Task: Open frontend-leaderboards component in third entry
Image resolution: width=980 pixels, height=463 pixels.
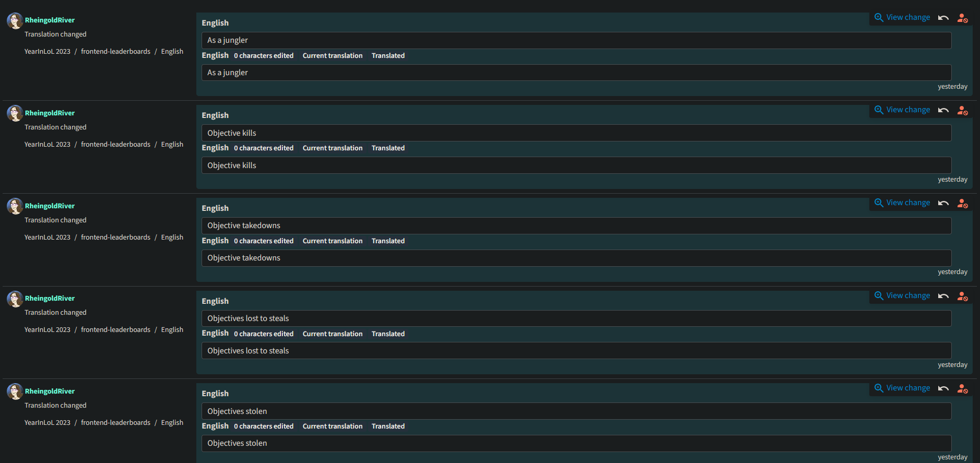Action: click(115, 237)
